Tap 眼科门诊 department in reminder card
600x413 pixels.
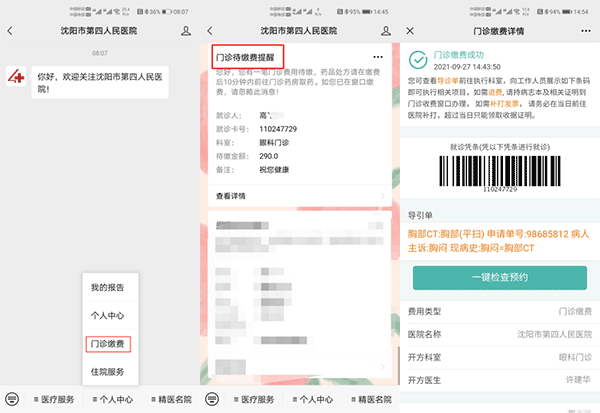point(274,142)
